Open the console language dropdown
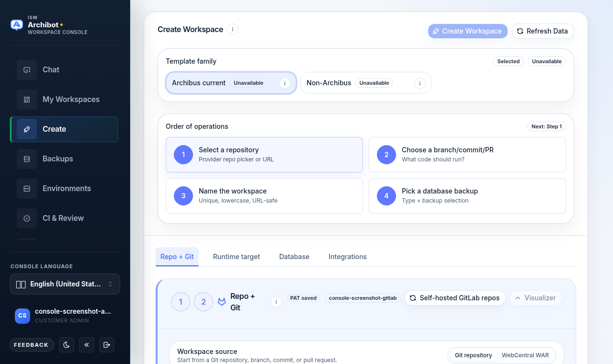Viewport: 613px width, 364px height. 65,284
